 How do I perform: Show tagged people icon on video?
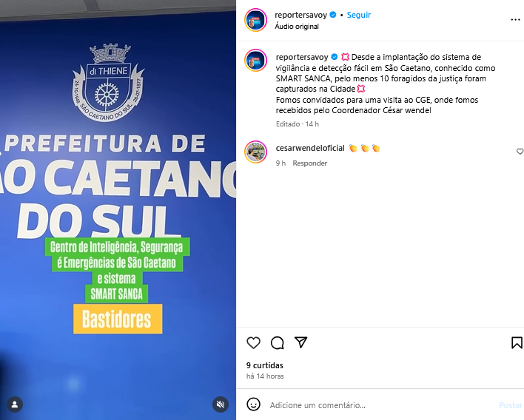point(15,404)
